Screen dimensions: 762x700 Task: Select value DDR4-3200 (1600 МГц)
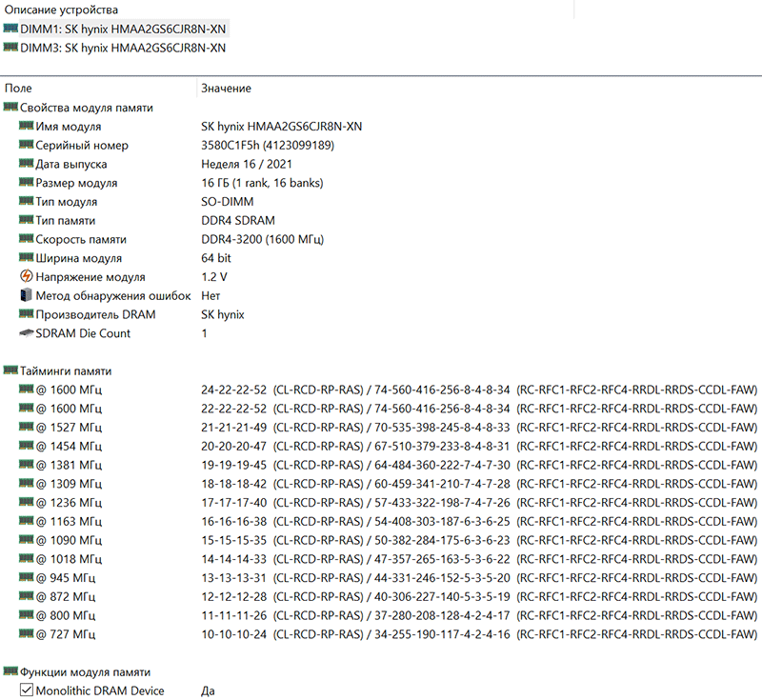[263, 239]
